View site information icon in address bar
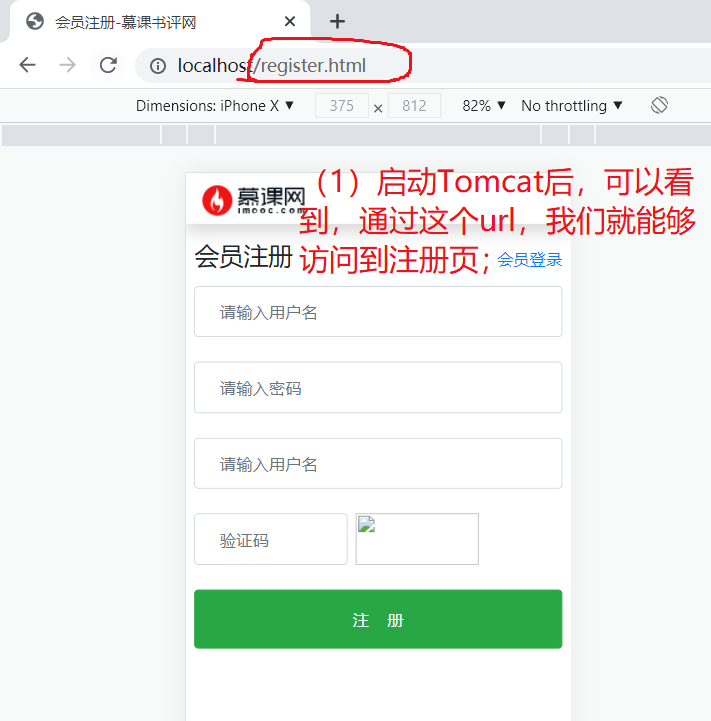The height and width of the screenshot is (721, 711). pos(158,66)
